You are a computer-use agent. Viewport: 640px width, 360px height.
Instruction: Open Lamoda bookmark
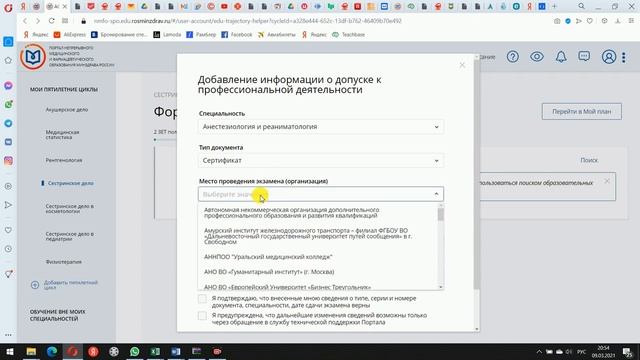pyautogui.click(x=167, y=35)
